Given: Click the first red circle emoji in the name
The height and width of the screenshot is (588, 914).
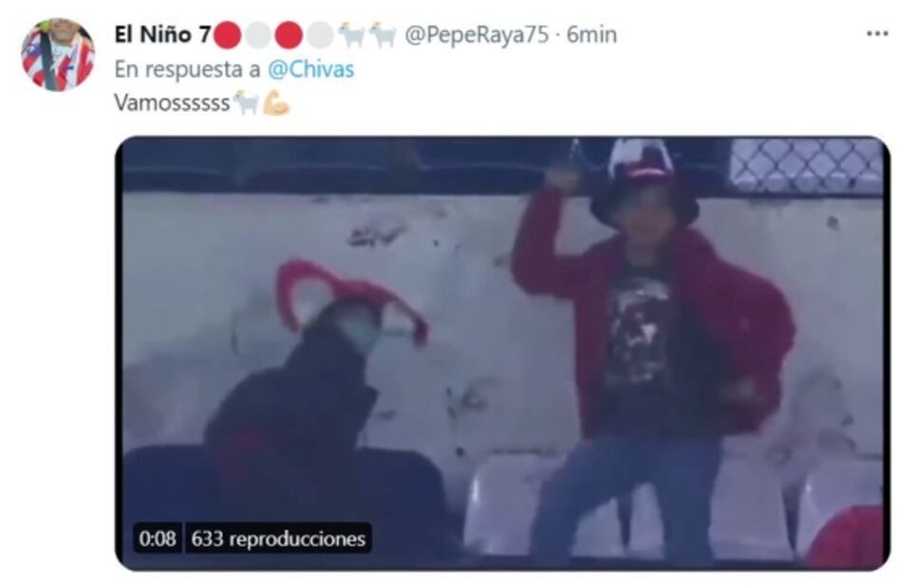Looking at the screenshot, I should tap(228, 36).
